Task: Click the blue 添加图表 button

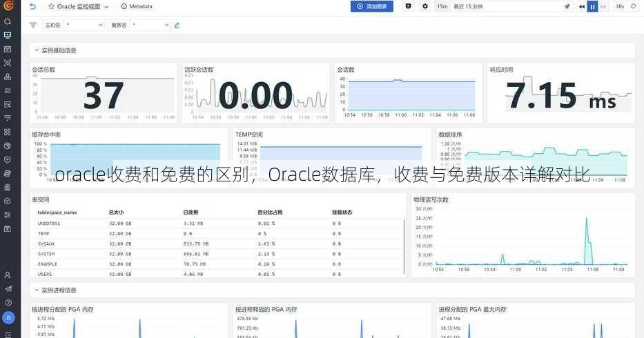Action: (x=371, y=6)
